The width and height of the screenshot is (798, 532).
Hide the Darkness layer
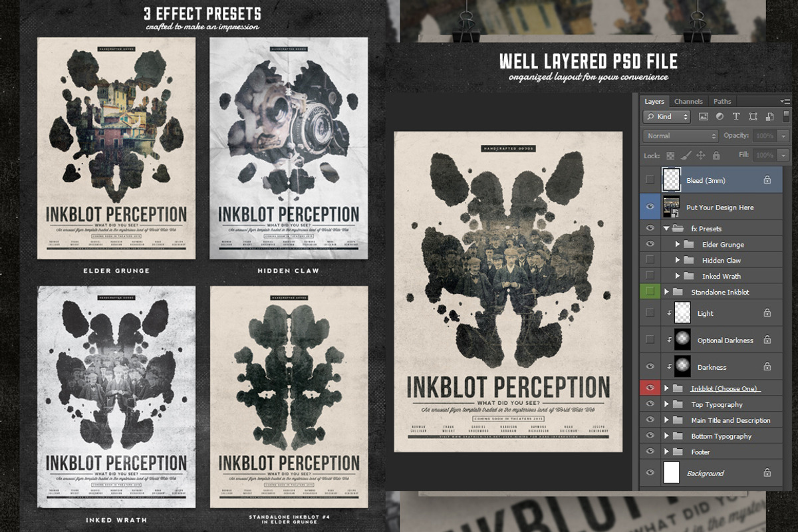pyautogui.click(x=650, y=366)
